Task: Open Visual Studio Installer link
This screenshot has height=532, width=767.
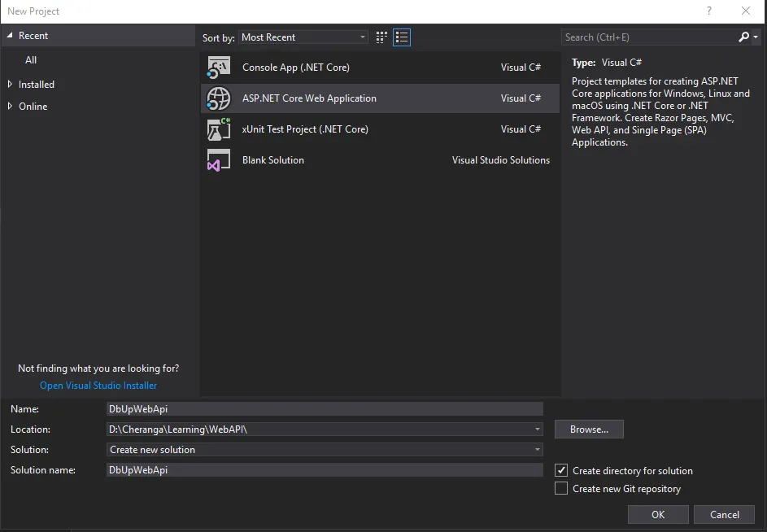Action: (98, 385)
